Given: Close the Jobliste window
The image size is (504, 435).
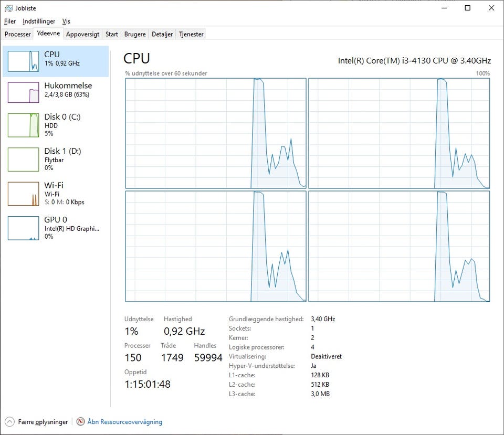Looking at the screenshot, I should click(x=491, y=8).
